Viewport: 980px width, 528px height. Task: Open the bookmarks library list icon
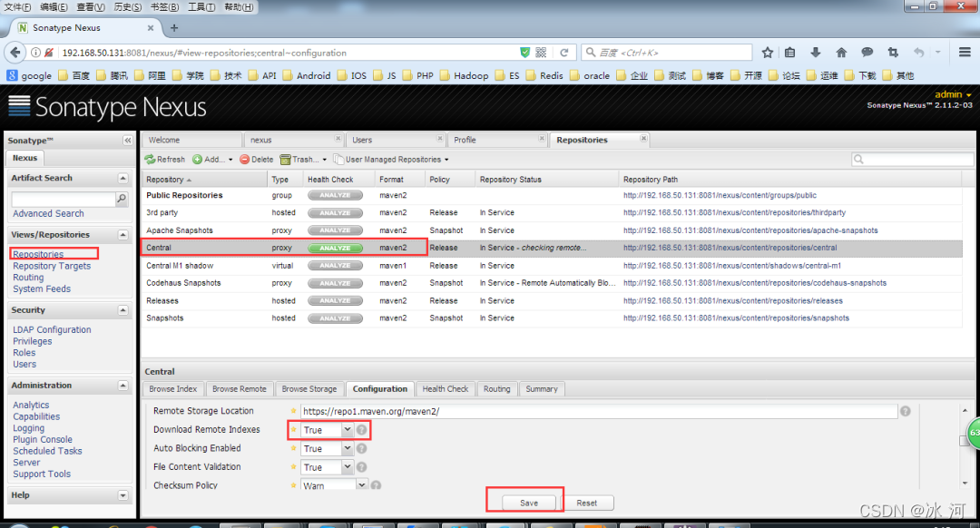click(790, 53)
